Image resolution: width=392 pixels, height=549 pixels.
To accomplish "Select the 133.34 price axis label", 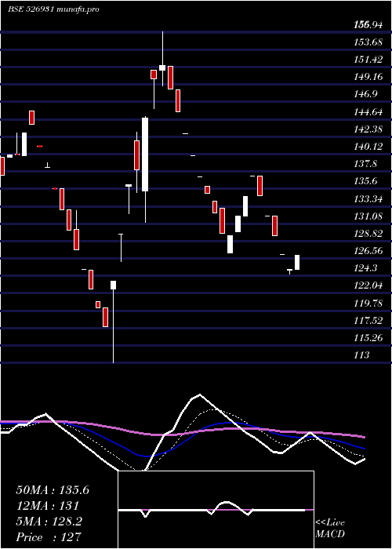I will tap(368, 199).
